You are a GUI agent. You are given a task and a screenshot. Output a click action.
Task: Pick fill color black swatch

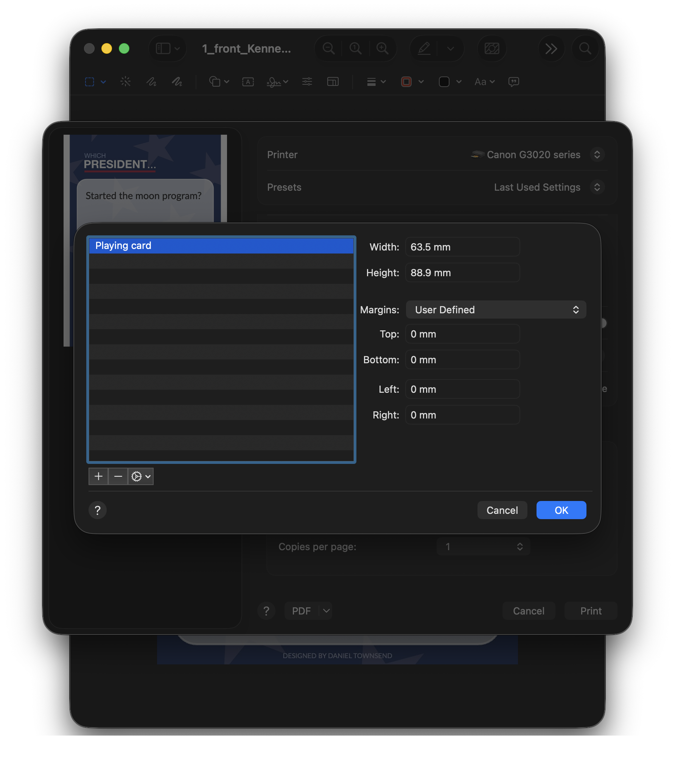(444, 82)
